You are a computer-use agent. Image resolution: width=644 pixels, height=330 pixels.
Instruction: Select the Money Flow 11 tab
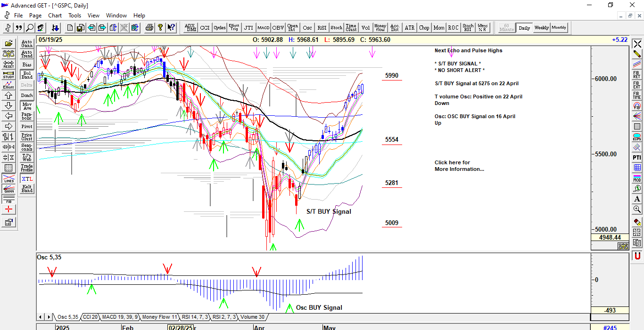click(159, 317)
